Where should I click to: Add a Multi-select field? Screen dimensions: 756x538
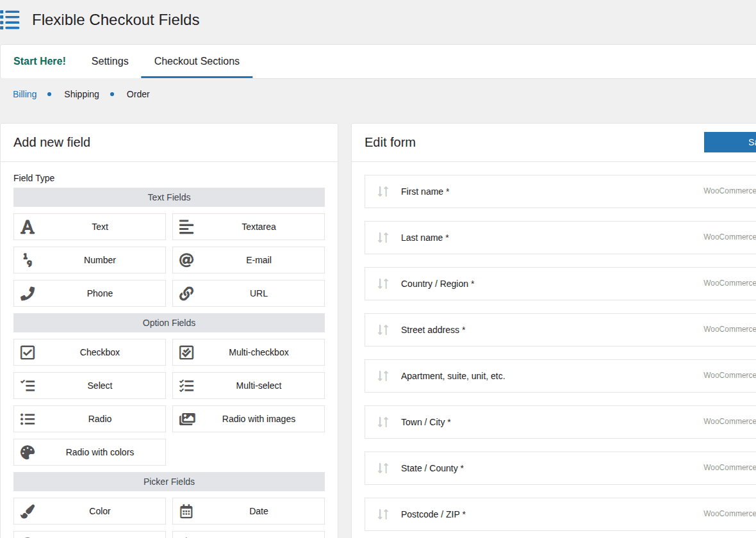click(x=249, y=386)
